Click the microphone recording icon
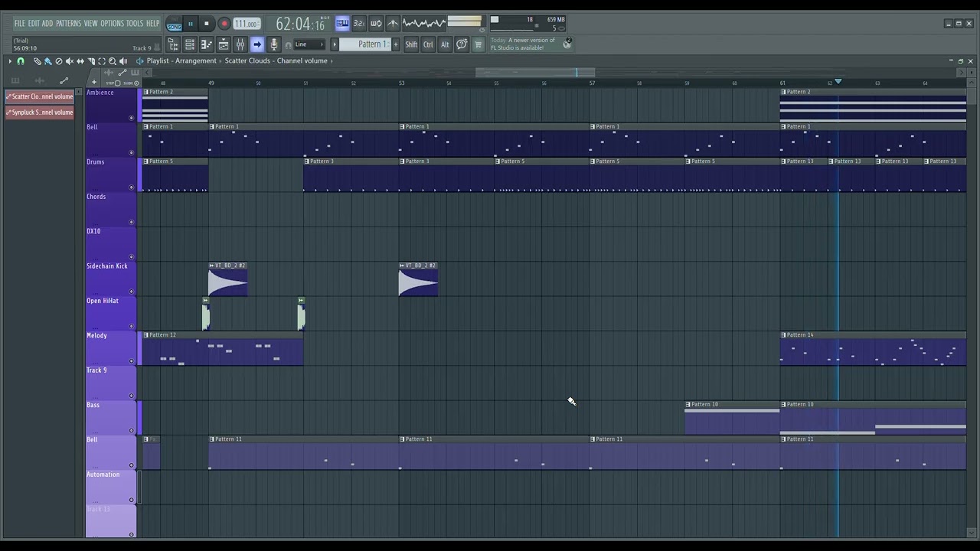The height and width of the screenshot is (551, 980). (x=273, y=44)
